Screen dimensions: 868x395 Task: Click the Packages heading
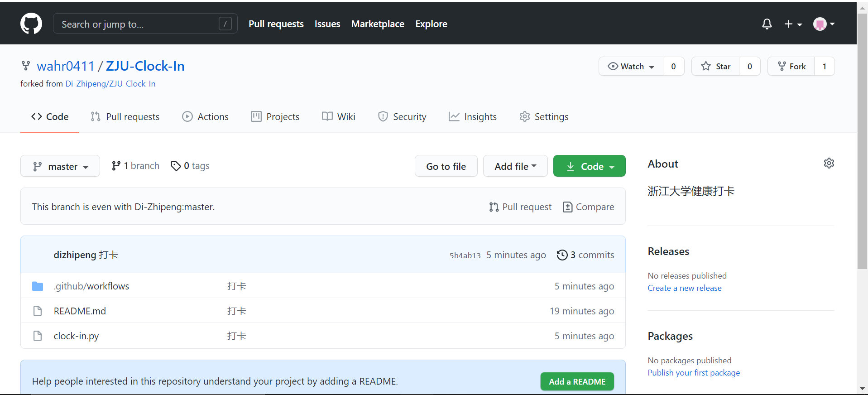click(670, 336)
